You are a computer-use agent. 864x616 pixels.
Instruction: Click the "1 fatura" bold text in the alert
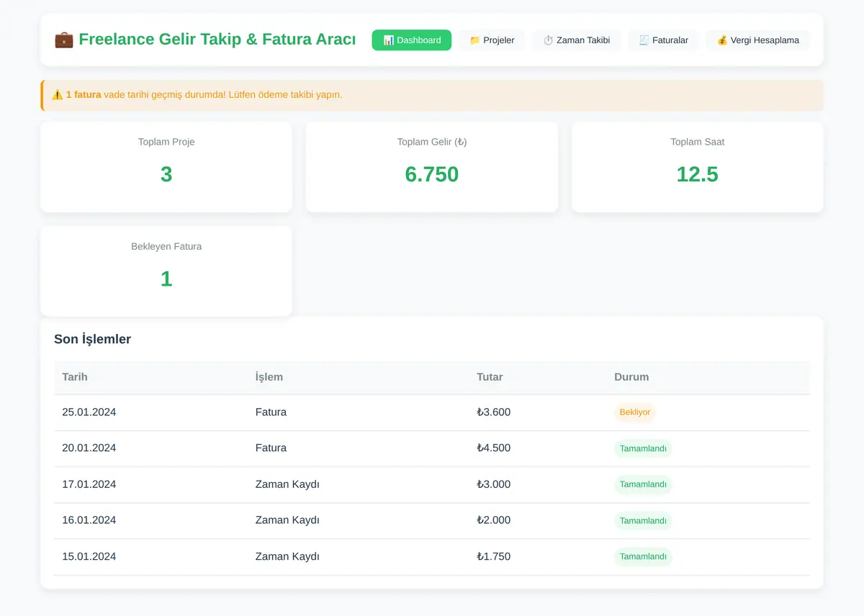coord(84,95)
